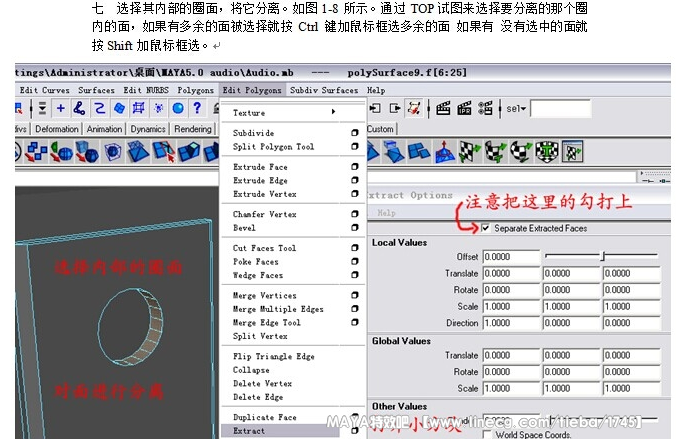
Task: Switch to the Custom shelf tab
Action: [380, 129]
